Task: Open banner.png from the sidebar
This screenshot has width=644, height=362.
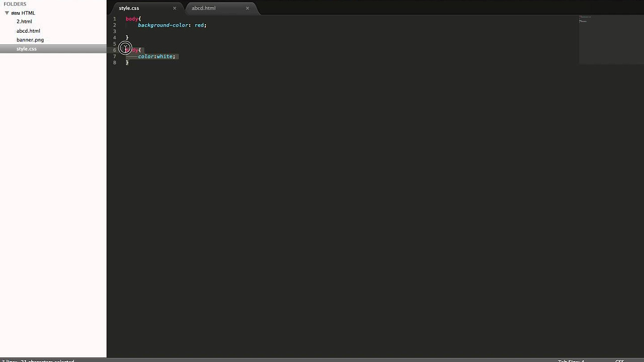Action: pos(30,40)
